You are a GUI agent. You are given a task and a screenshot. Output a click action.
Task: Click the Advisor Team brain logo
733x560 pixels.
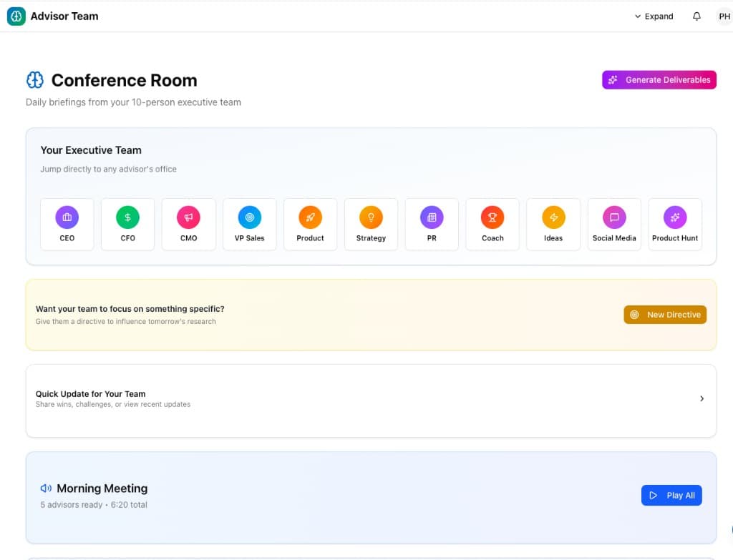[x=16, y=16]
